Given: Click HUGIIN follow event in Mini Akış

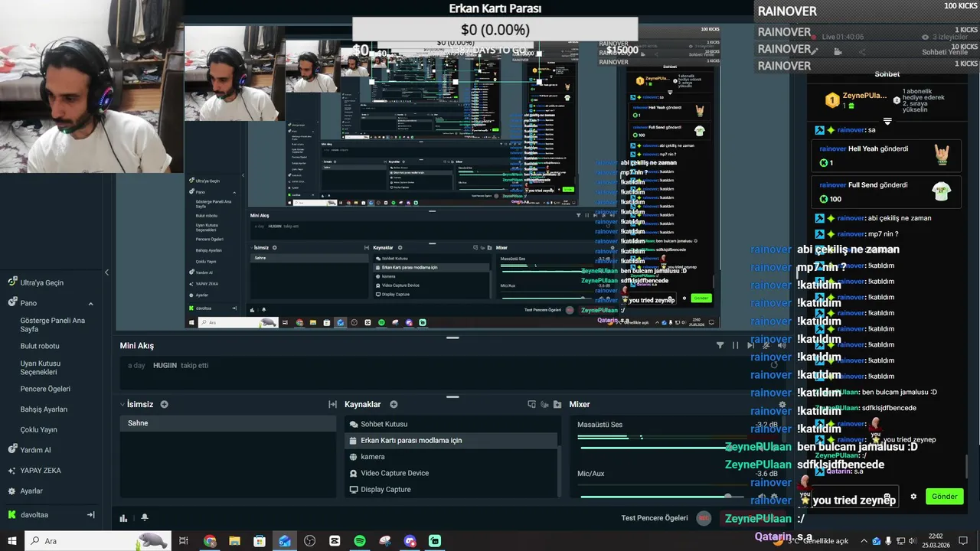Looking at the screenshot, I should 168,365.
